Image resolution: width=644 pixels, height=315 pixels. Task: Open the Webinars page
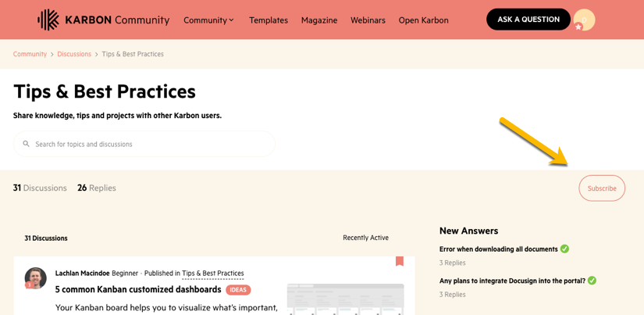point(368,20)
